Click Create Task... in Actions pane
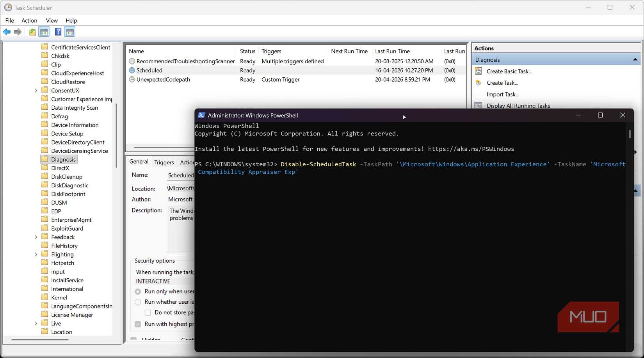Image resolution: width=644 pixels, height=358 pixels. coord(502,83)
